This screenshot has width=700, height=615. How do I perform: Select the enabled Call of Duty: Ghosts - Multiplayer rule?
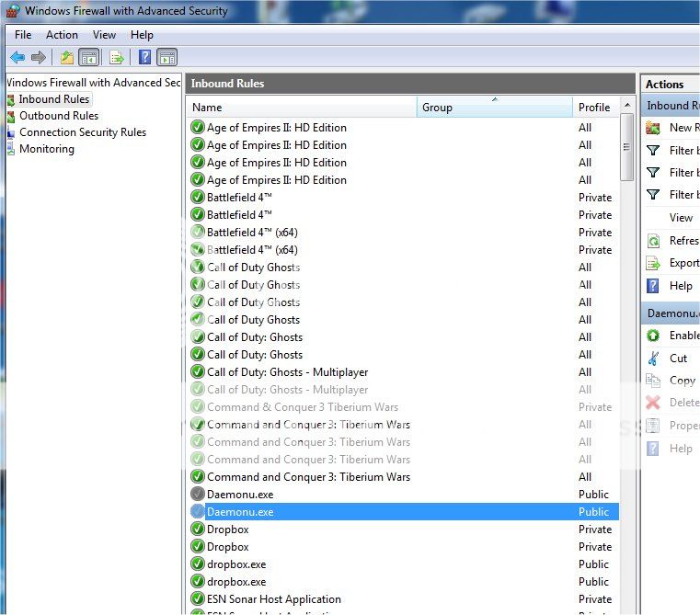(x=287, y=372)
